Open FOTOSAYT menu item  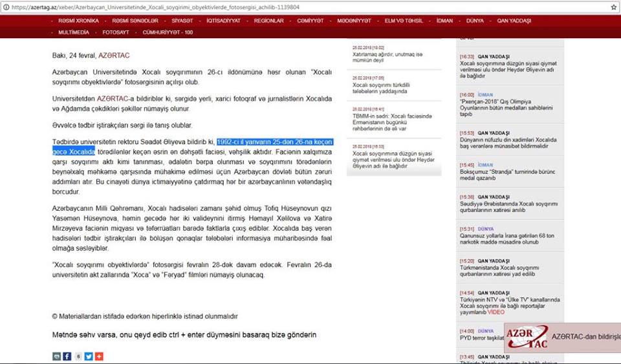tap(116, 32)
